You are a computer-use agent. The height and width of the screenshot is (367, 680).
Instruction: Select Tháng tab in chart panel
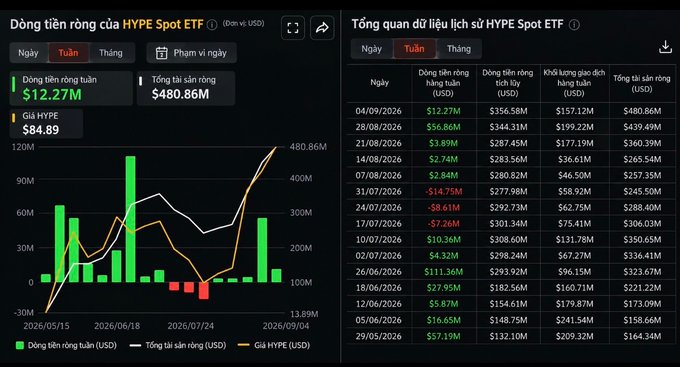point(111,53)
